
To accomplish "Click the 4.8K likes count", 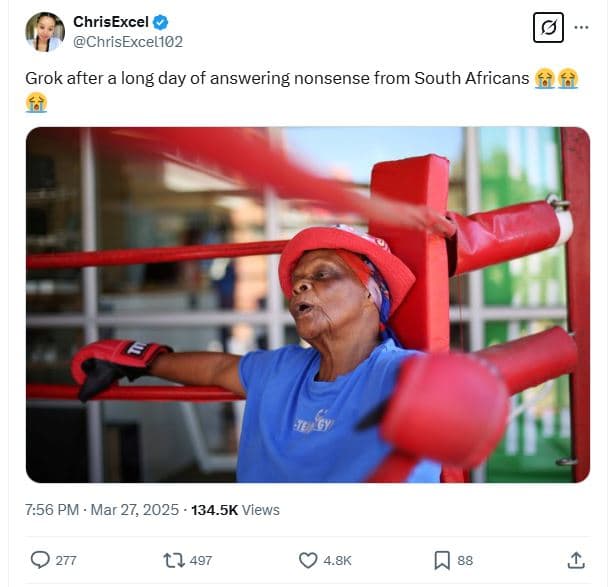I will click(338, 561).
